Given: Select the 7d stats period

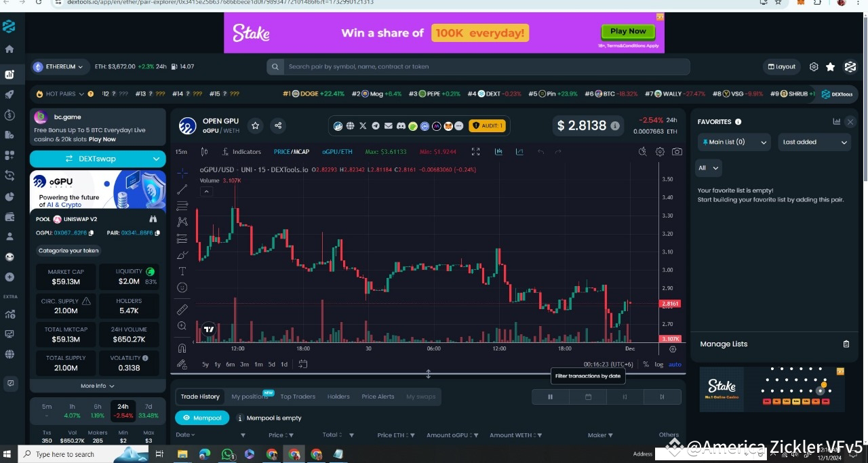Looking at the screenshot, I should [x=148, y=411].
